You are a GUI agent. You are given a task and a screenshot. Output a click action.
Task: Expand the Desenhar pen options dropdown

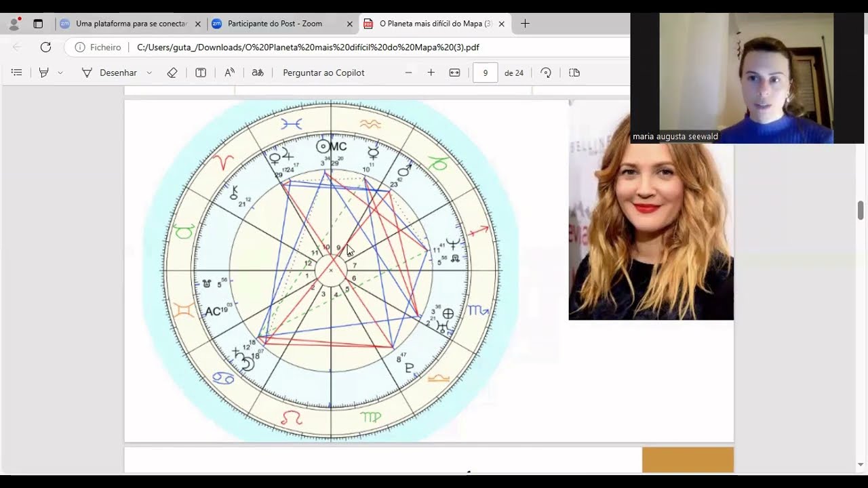pyautogui.click(x=149, y=73)
